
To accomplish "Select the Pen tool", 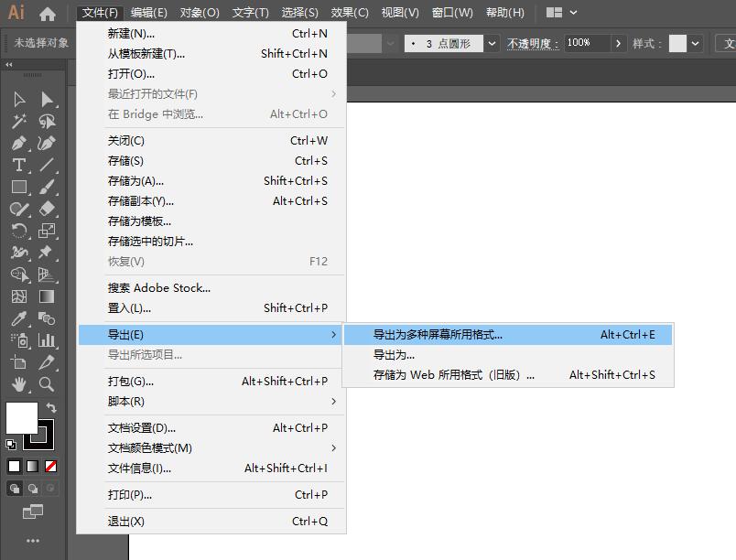I will (18, 144).
